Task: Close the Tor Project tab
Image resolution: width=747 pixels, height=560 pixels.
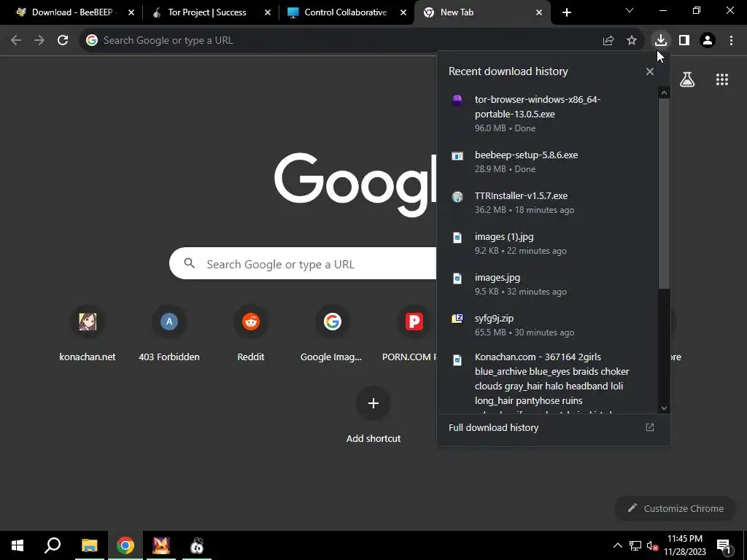Action: 267,12
